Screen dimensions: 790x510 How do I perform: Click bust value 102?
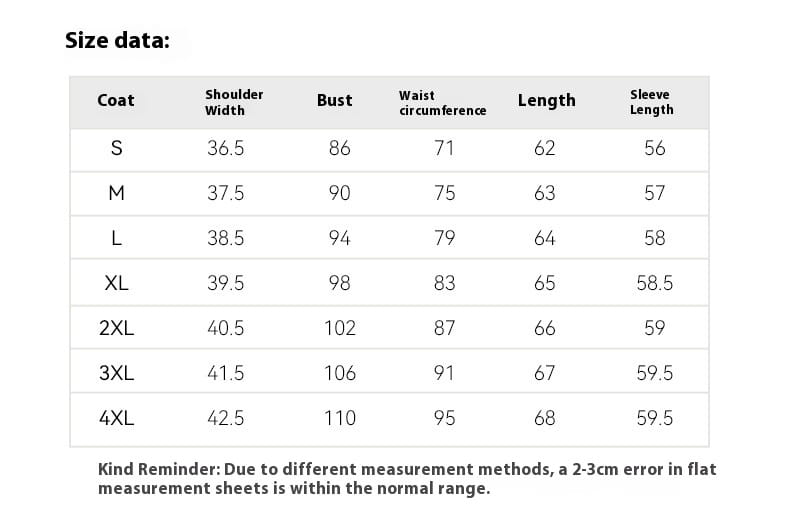pyautogui.click(x=340, y=328)
